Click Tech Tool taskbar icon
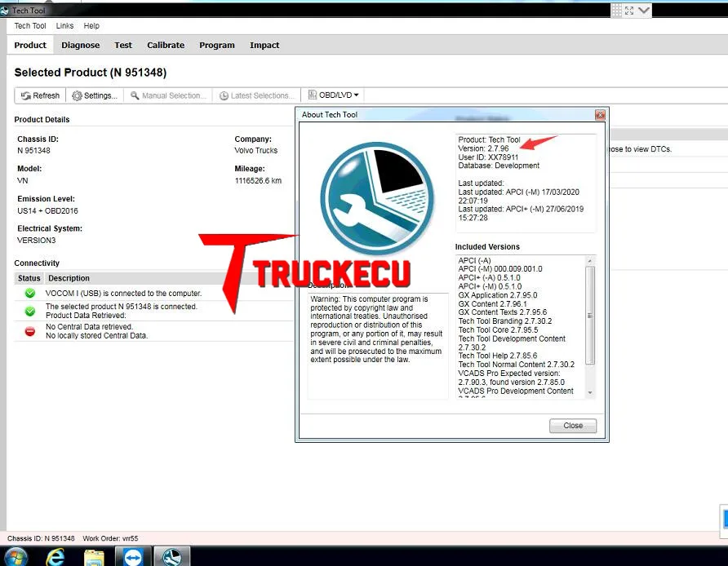The height and width of the screenshot is (566, 728). pyautogui.click(x=171, y=557)
